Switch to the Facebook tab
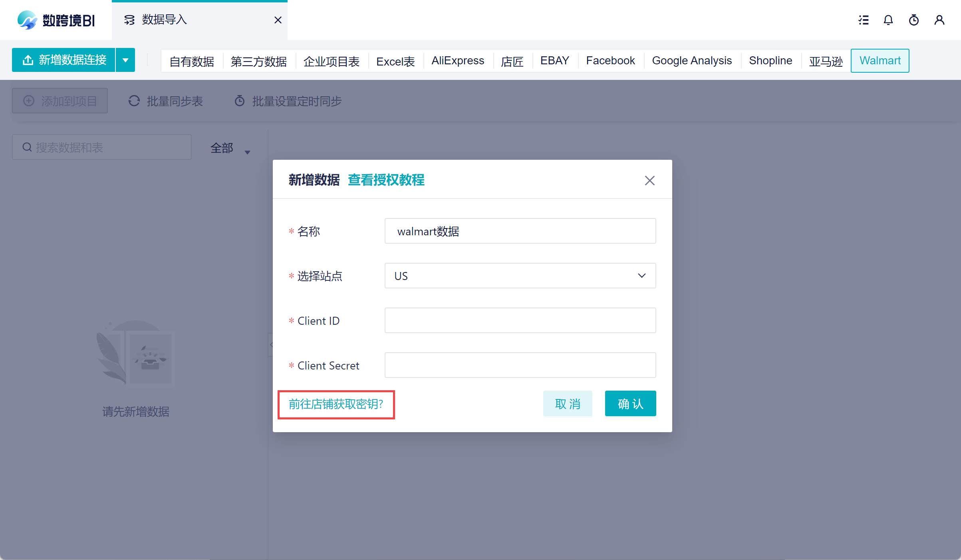Viewport: 961px width, 560px height. (x=610, y=61)
